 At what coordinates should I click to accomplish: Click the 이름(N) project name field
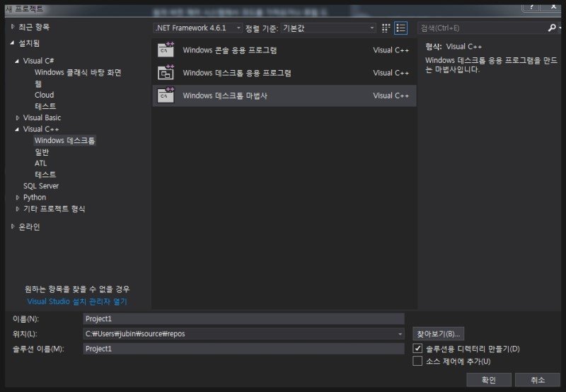(243, 318)
